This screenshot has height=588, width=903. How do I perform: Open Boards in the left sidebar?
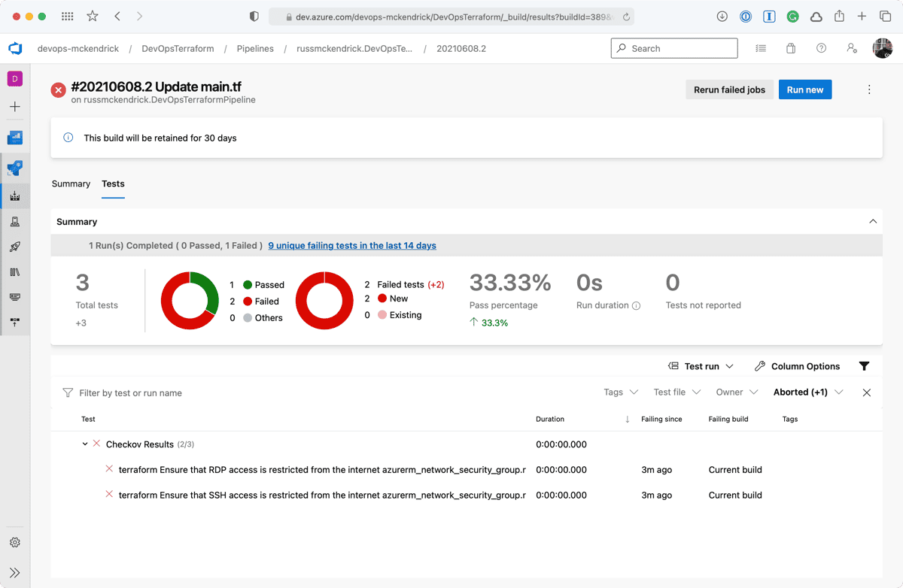coord(15,138)
